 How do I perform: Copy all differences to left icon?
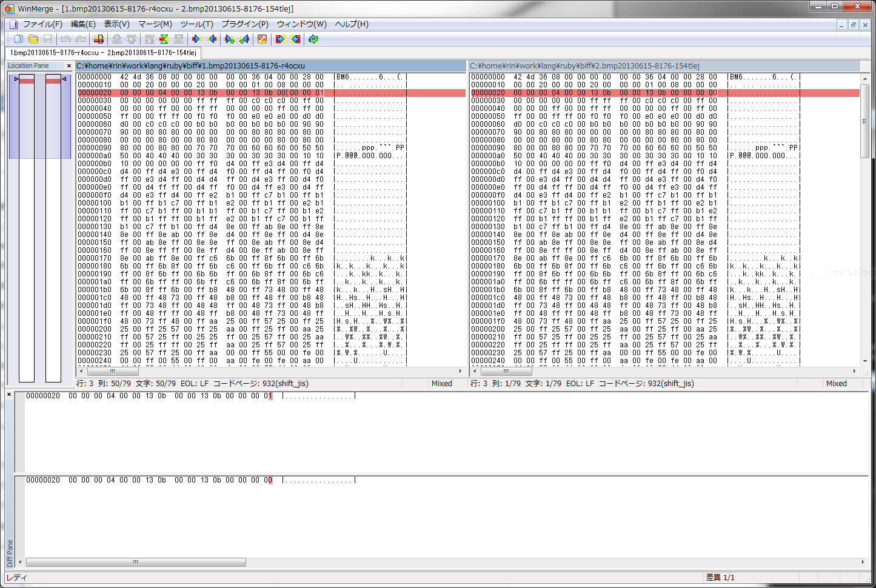point(295,39)
